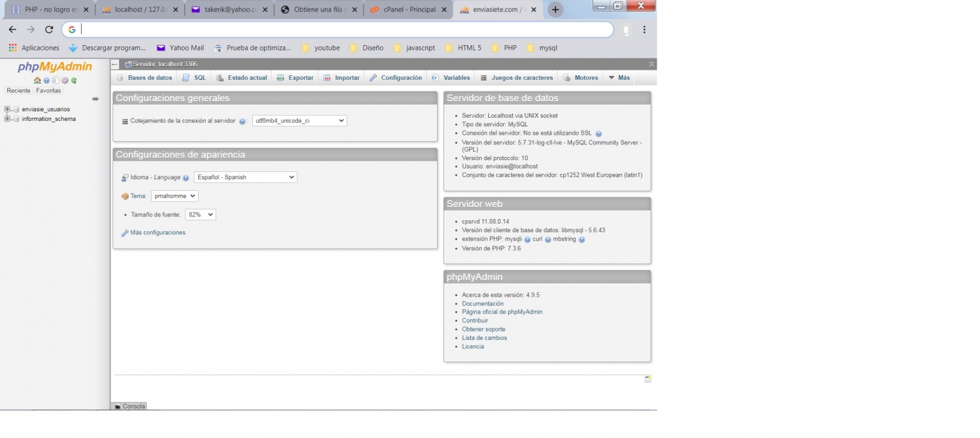The width and height of the screenshot is (980, 438).
Task: Open the Diseño bookmark folder
Action: pyautogui.click(x=367, y=48)
